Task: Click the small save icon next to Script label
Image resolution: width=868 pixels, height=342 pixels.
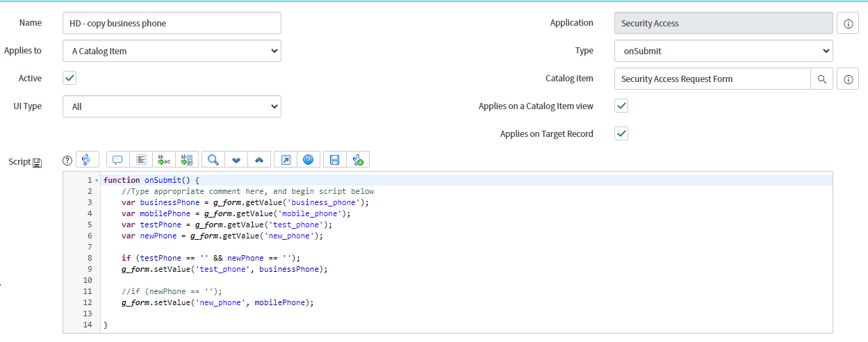Action: (x=37, y=163)
